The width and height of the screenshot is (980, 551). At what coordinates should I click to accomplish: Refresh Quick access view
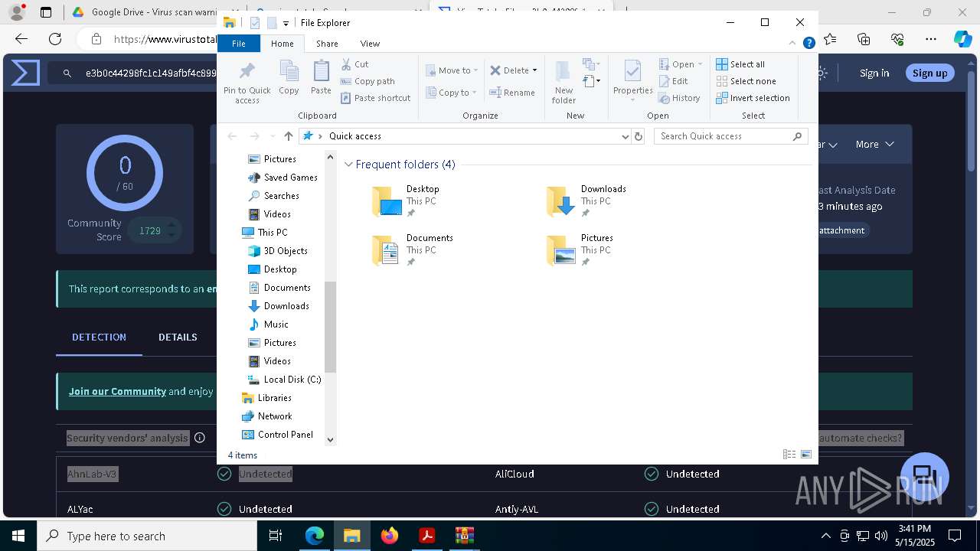pyautogui.click(x=639, y=136)
